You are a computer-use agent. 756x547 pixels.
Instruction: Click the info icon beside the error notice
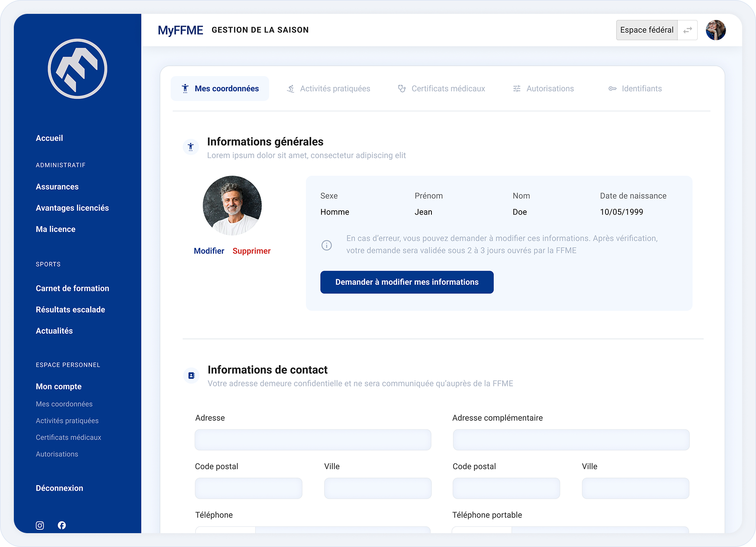click(327, 245)
